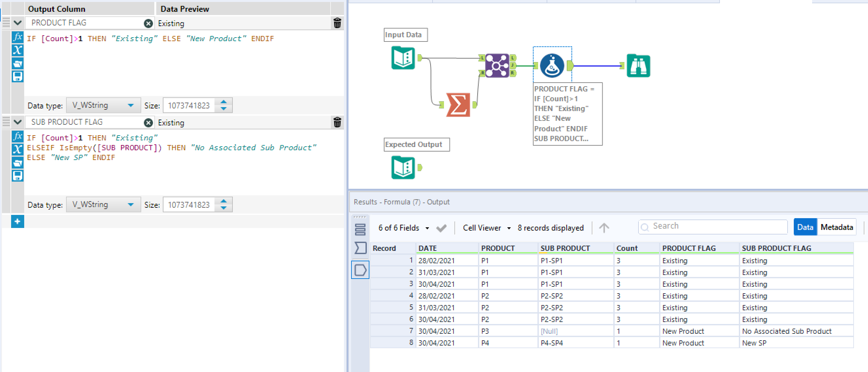Open recent and saved expressions folder icon
This screenshot has height=372, width=868.
17,63
